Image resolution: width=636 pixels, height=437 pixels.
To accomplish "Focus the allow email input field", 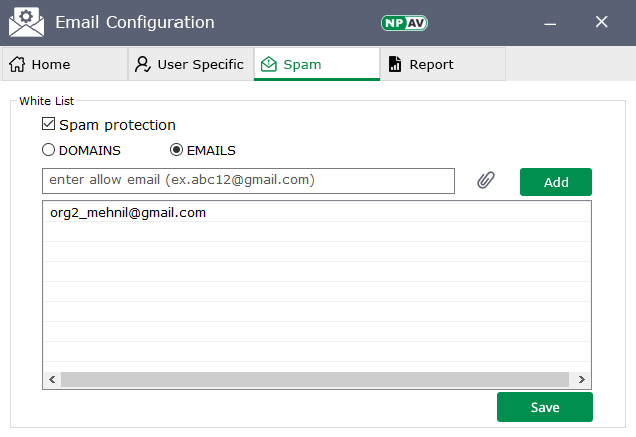I will 248,181.
